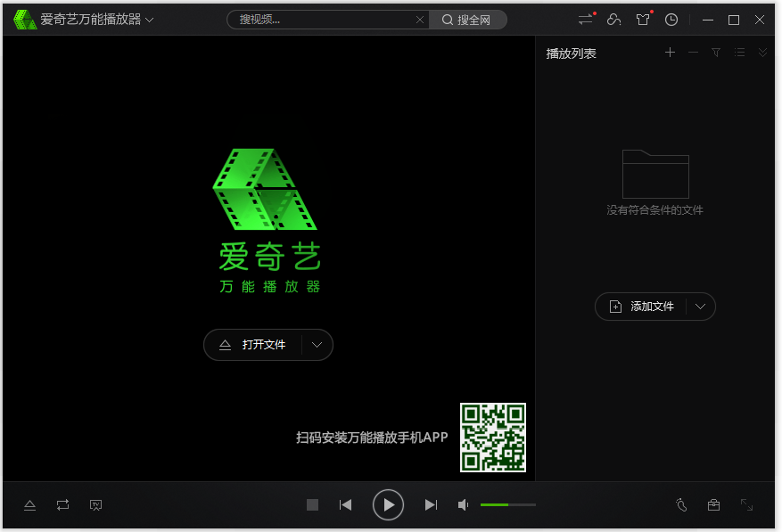Start playback with the play button
The image size is (782, 532).
pyautogui.click(x=388, y=505)
